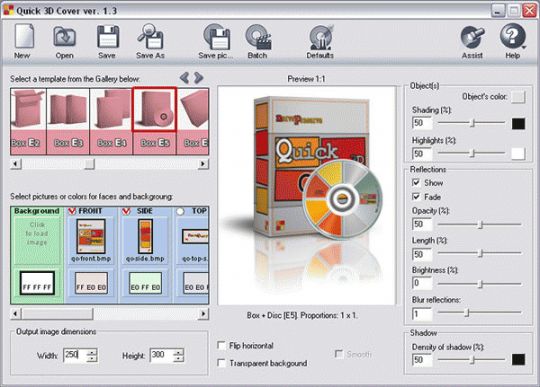Click the Blur reflections slider handle

click(x=467, y=313)
